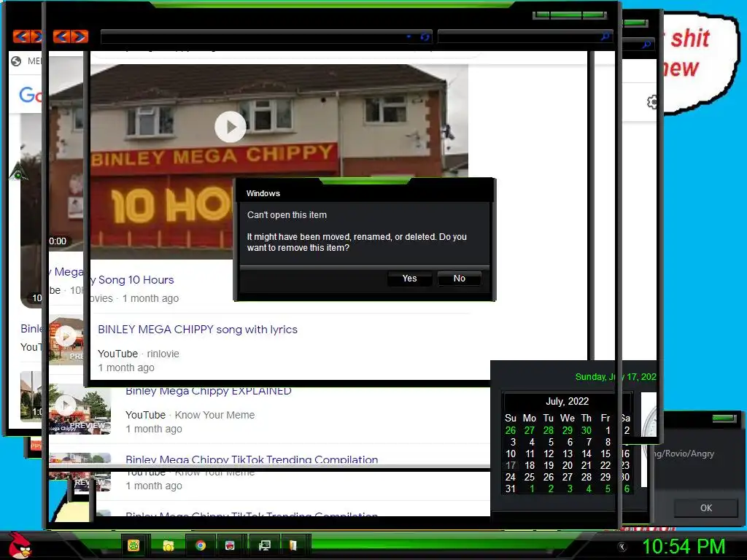Click the magnifier in the front window search box
This screenshot has height=560, width=747.
pos(605,36)
